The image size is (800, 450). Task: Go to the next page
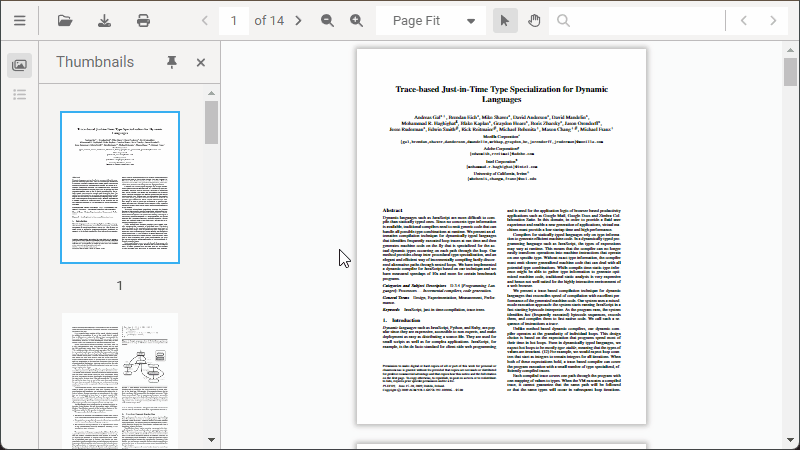coord(298,20)
